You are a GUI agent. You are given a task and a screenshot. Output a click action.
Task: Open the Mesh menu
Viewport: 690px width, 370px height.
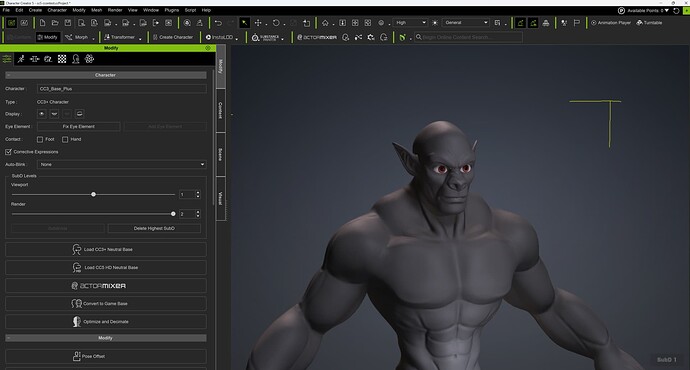coord(96,10)
